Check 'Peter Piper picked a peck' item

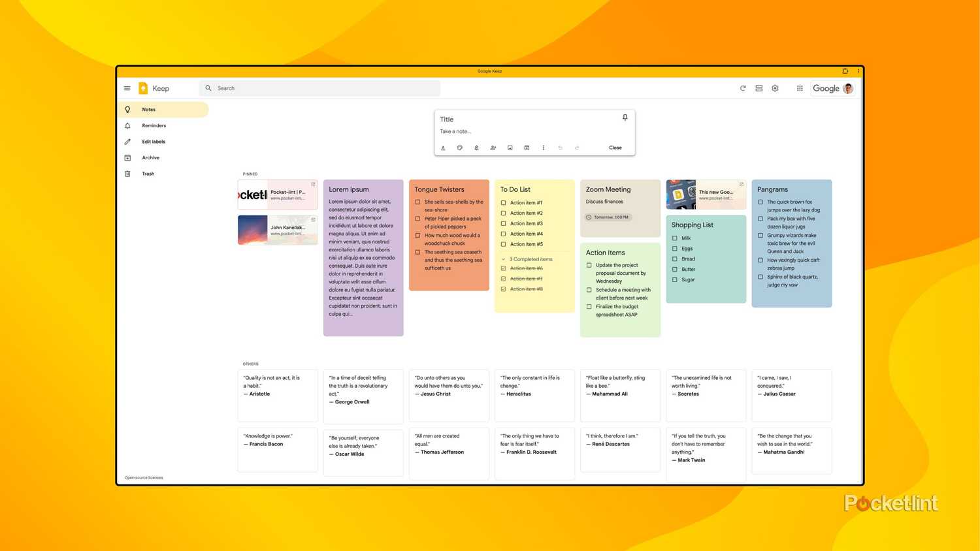(417, 219)
